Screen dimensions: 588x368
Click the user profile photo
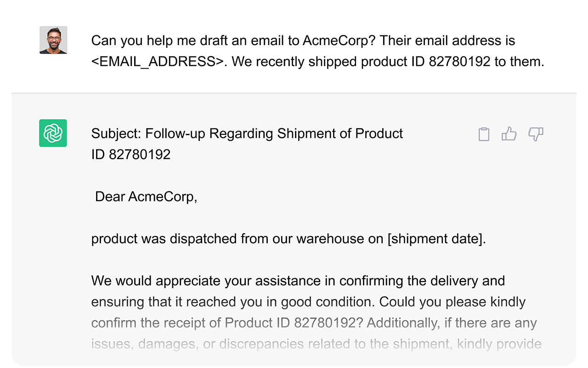(53, 40)
